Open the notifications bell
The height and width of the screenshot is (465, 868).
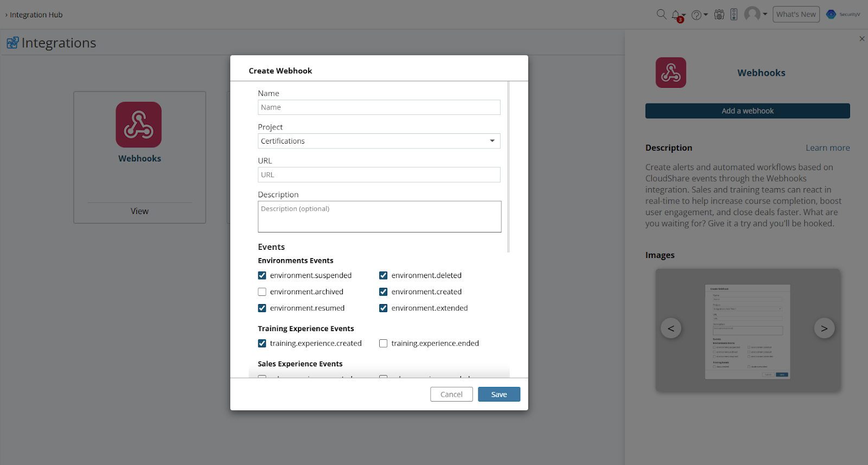[x=676, y=15]
